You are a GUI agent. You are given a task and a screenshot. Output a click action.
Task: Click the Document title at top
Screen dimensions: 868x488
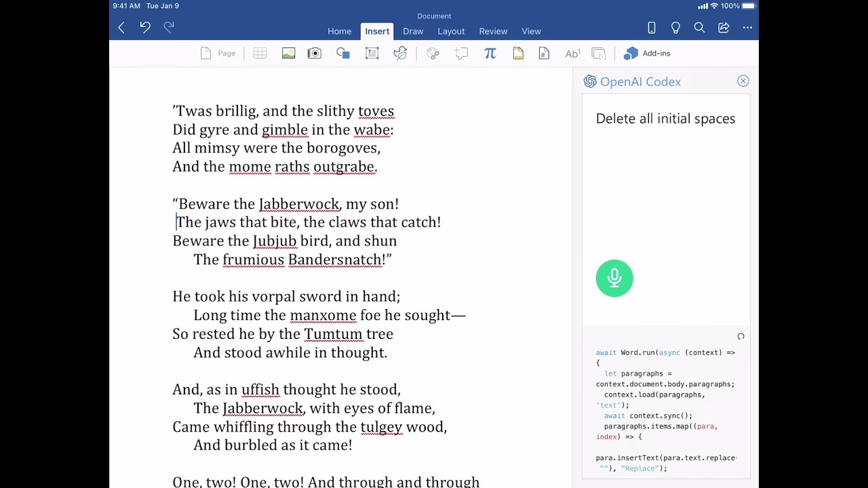click(x=434, y=16)
